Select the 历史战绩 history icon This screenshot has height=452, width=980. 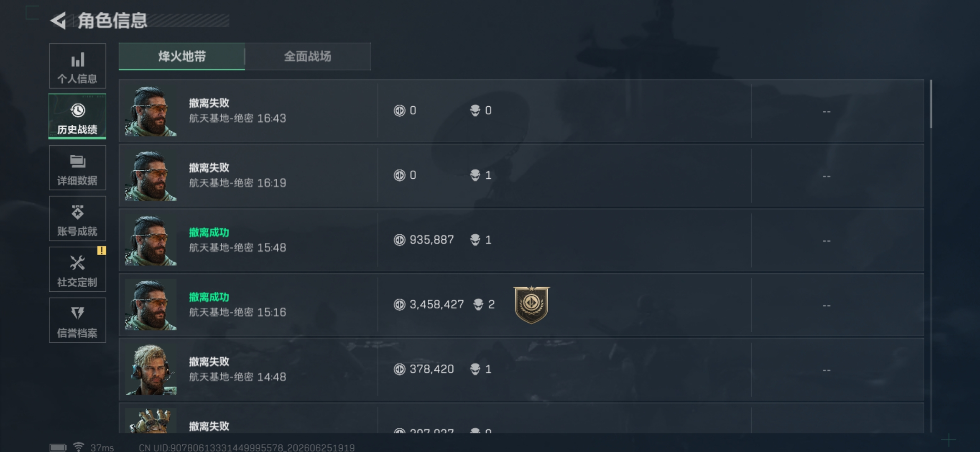click(77, 110)
